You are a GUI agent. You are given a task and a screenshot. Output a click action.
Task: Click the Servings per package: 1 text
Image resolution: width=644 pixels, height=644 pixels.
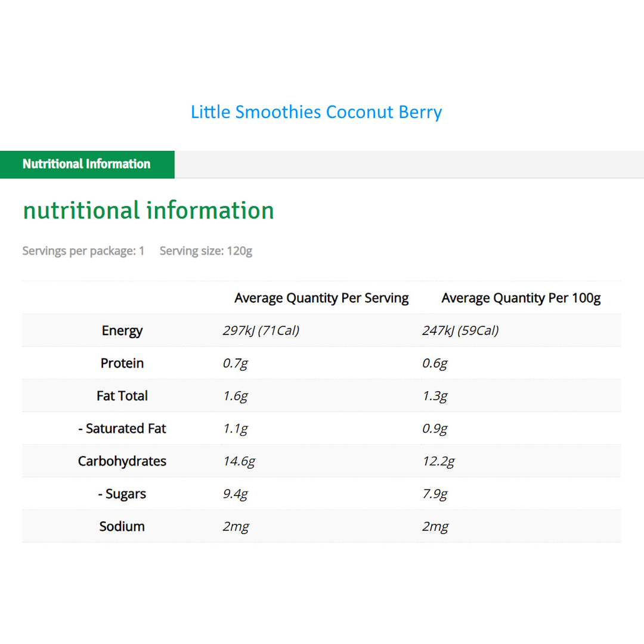[83, 251]
